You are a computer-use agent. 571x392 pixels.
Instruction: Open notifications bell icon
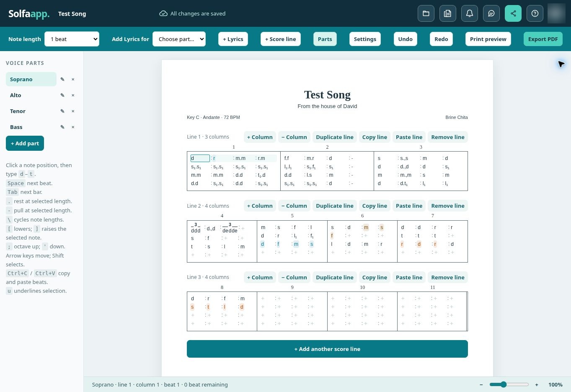pyautogui.click(x=470, y=13)
